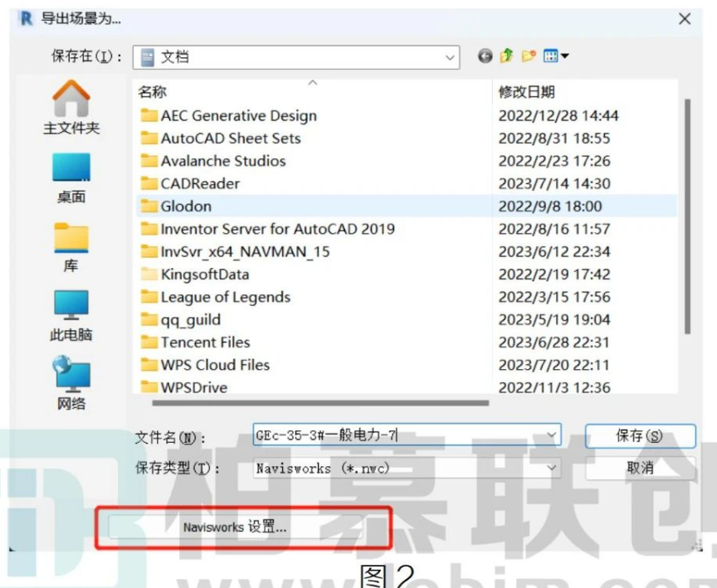Click the date 2023/7/20 22:11
This screenshot has height=588, width=717.
coord(554,365)
